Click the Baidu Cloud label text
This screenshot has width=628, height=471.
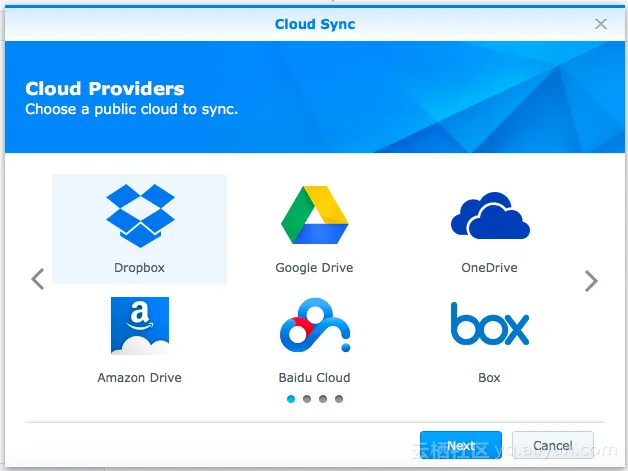(x=314, y=378)
